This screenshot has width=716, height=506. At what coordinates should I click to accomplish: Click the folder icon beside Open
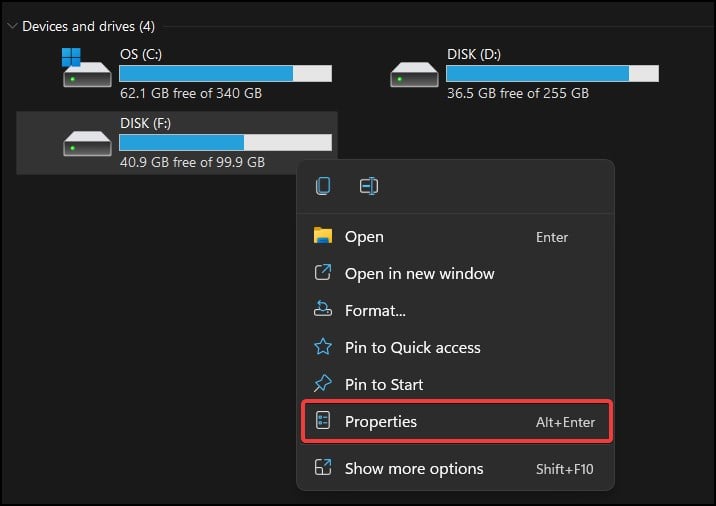click(x=323, y=236)
